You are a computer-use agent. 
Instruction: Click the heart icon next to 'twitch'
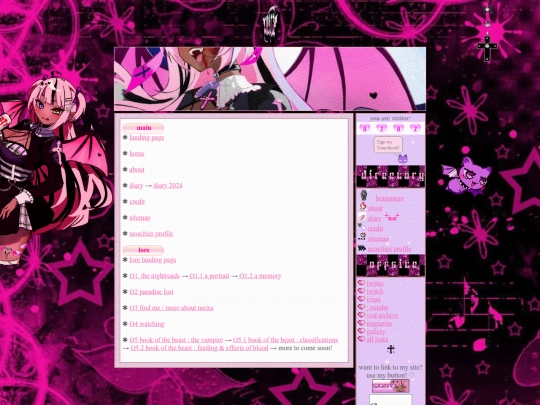tap(361, 291)
